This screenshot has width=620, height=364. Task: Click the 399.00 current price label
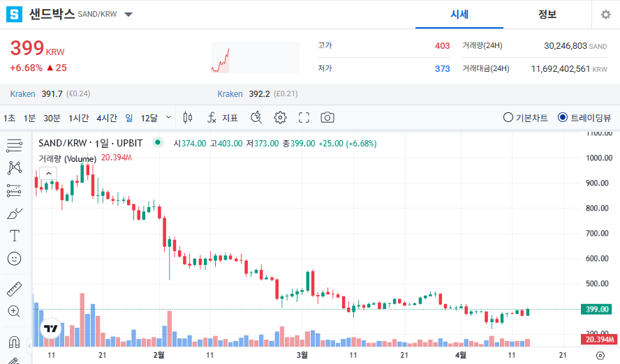tap(596, 309)
